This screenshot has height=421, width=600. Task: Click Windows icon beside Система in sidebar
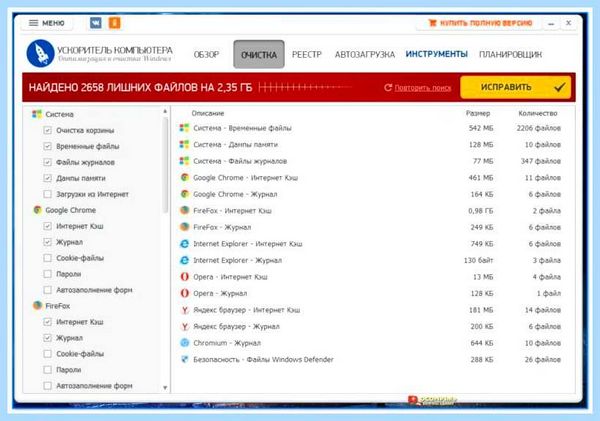[x=37, y=114]
